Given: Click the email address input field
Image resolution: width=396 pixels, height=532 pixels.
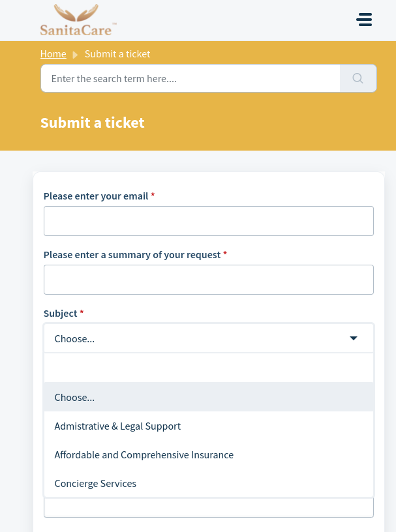Looking at the screenshot, I should (208, 221).
